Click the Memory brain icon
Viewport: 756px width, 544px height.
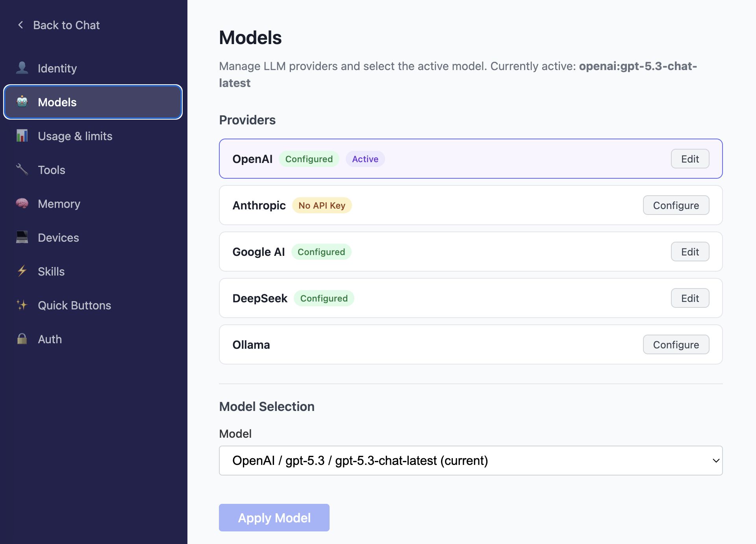[22, 203]
